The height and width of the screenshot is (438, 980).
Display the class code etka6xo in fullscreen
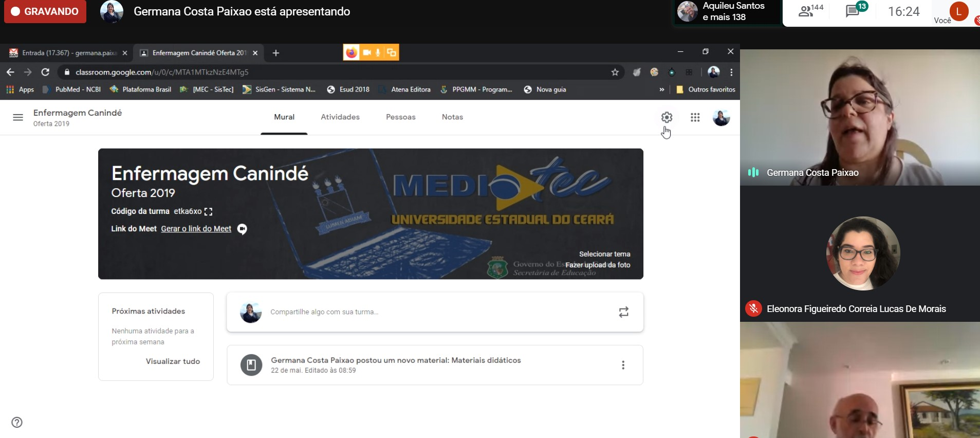(208, 211)
